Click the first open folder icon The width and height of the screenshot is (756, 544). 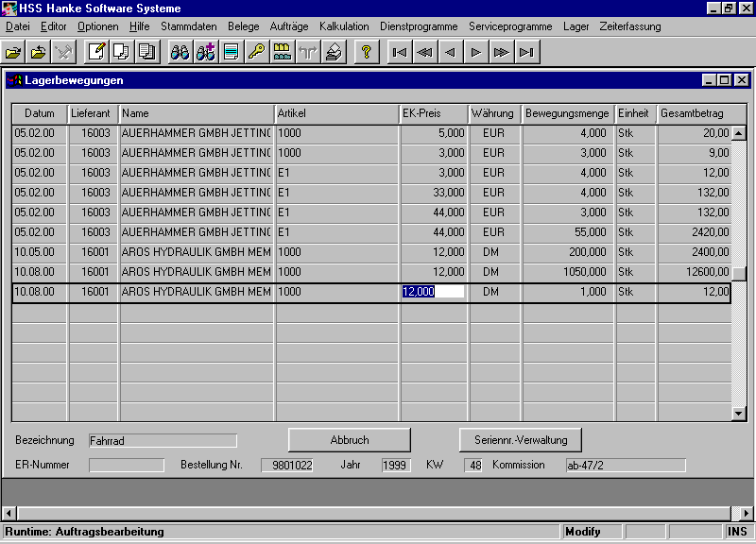point(13,52)
